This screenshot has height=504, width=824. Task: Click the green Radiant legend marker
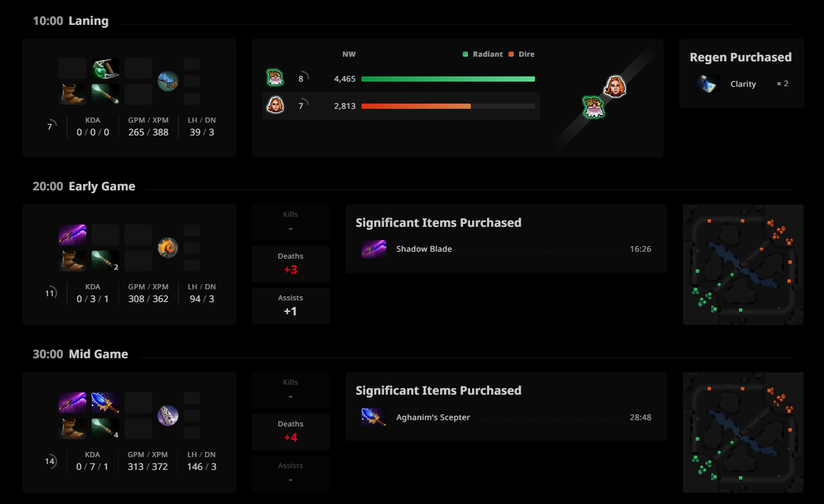click(465, 54)
